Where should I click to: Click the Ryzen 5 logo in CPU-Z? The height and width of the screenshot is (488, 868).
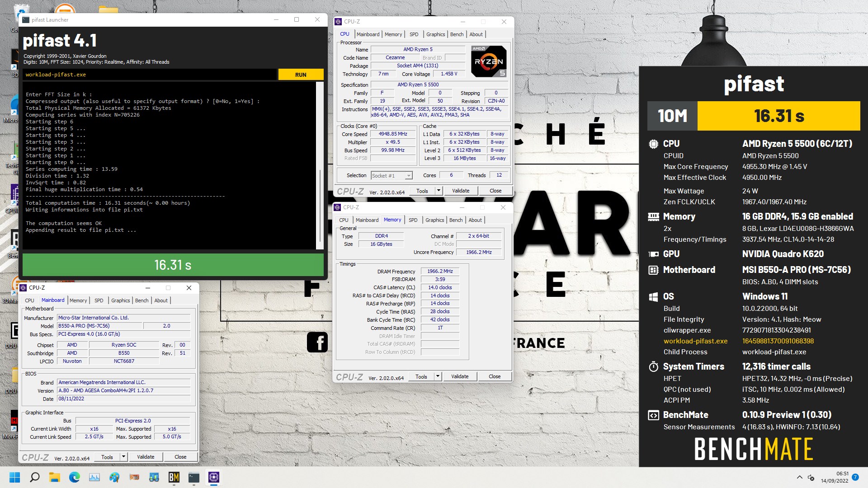[488, 61]
